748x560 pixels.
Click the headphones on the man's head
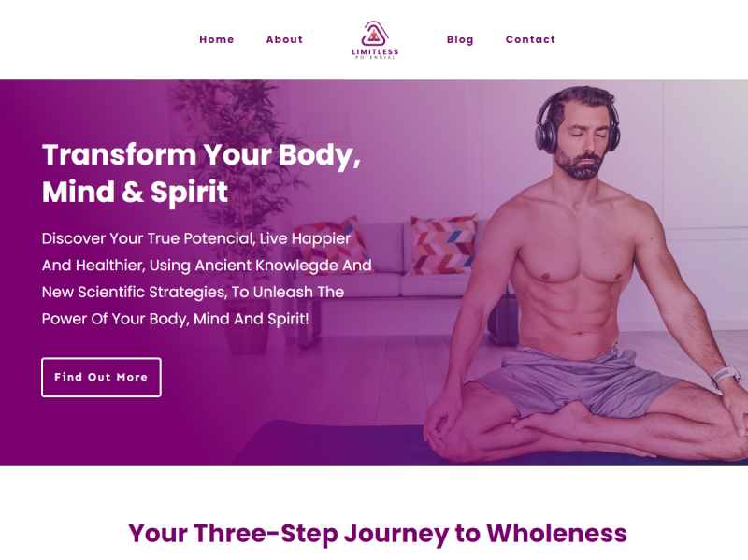pos(576,120)
